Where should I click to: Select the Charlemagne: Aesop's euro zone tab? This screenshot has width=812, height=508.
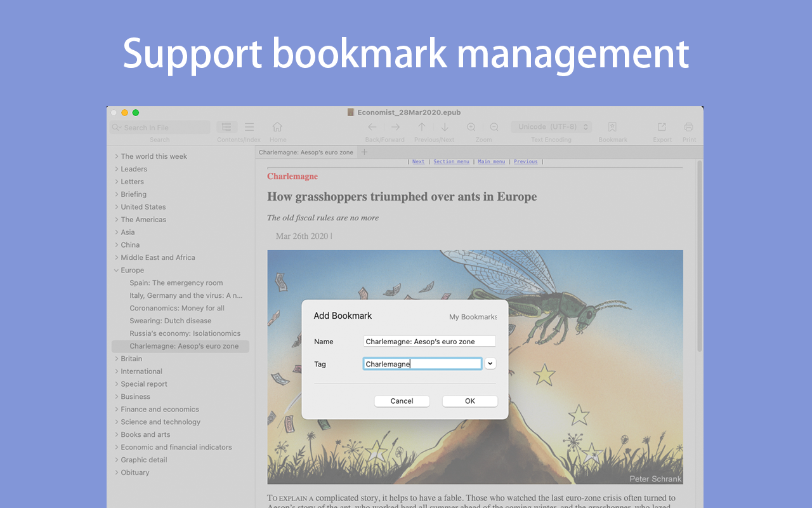pos(306,152)
